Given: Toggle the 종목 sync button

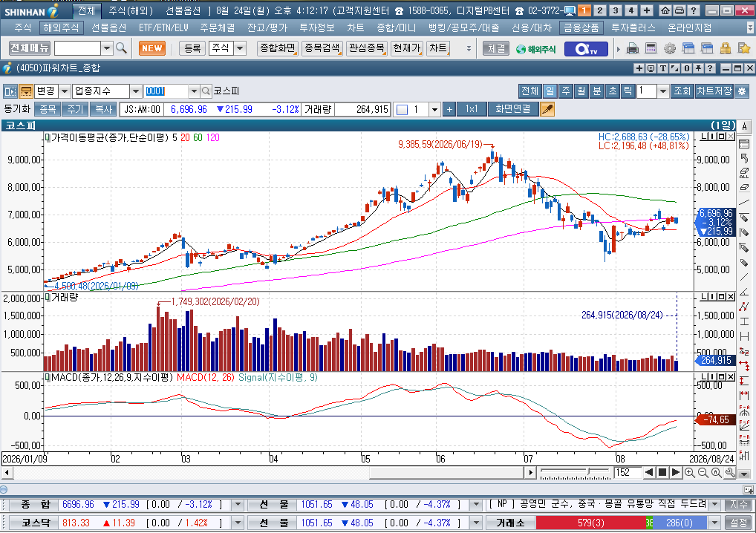Looking at the screenshot, I should pyautogui.click(x=48, y=109).
